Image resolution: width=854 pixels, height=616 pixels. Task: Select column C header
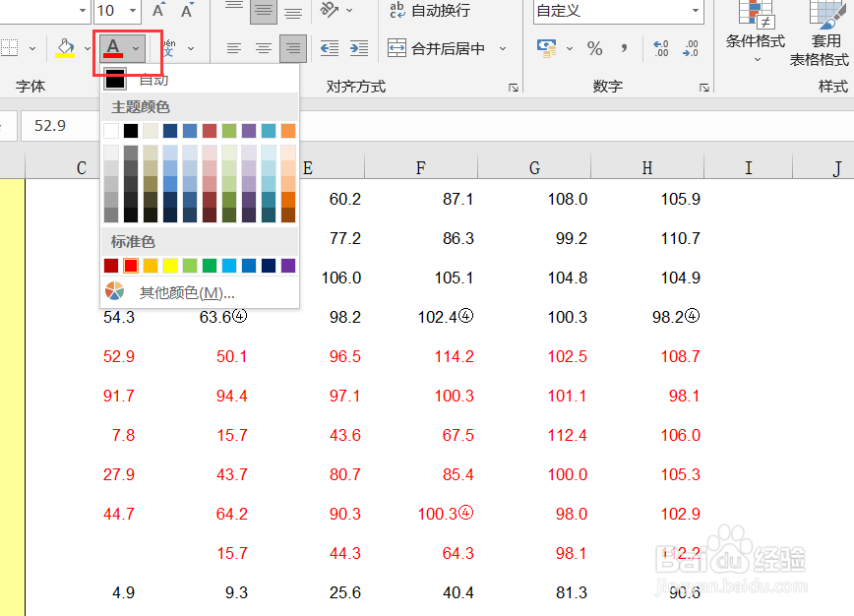tap(81, 167)
